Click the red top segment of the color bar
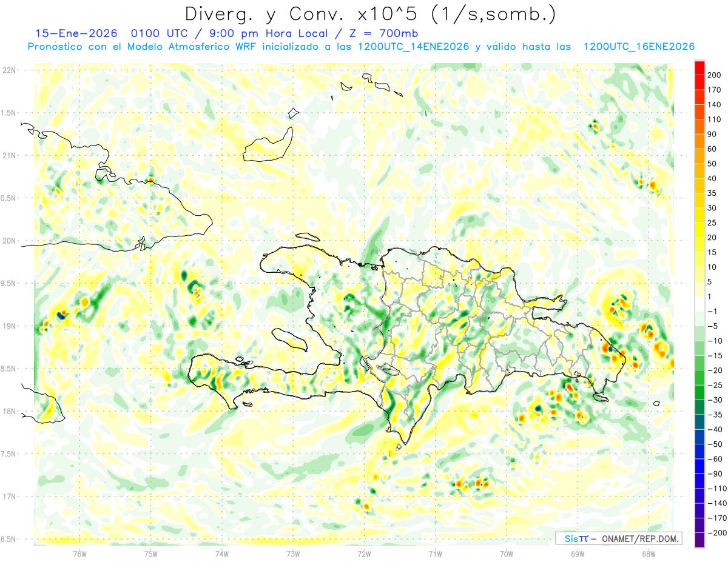Viewport: 728px width, 562px height. click(699, 68)
